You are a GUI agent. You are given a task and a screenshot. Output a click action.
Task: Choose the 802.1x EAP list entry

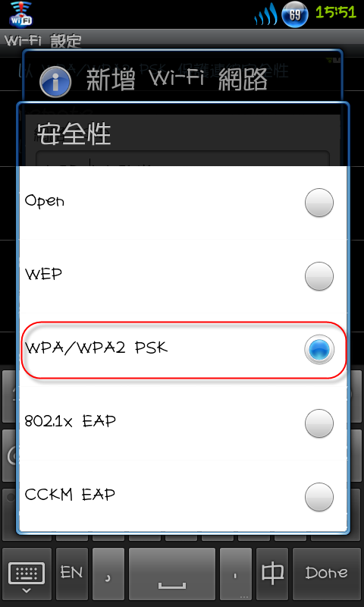(183, 423)
